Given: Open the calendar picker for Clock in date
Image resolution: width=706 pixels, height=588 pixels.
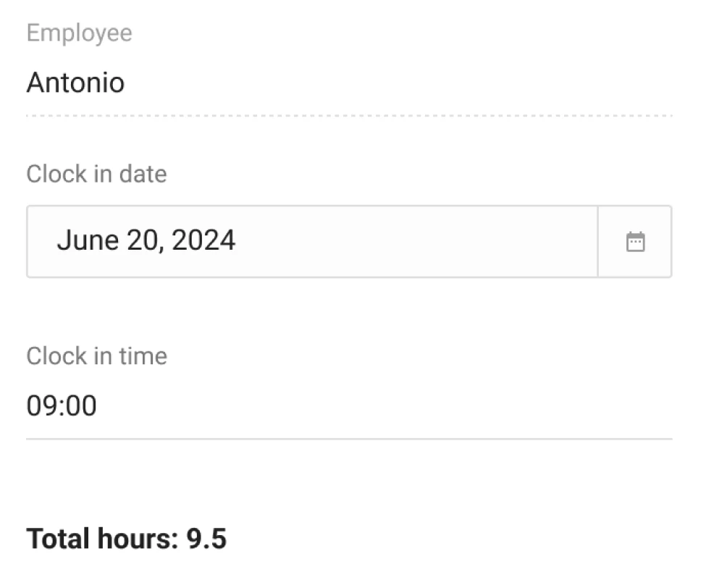Looking at the screenshot, I should tap(636, 240).
